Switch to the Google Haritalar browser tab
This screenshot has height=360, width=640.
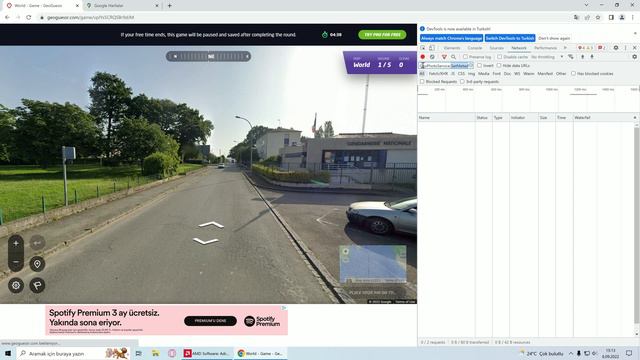tap(122, 6)
